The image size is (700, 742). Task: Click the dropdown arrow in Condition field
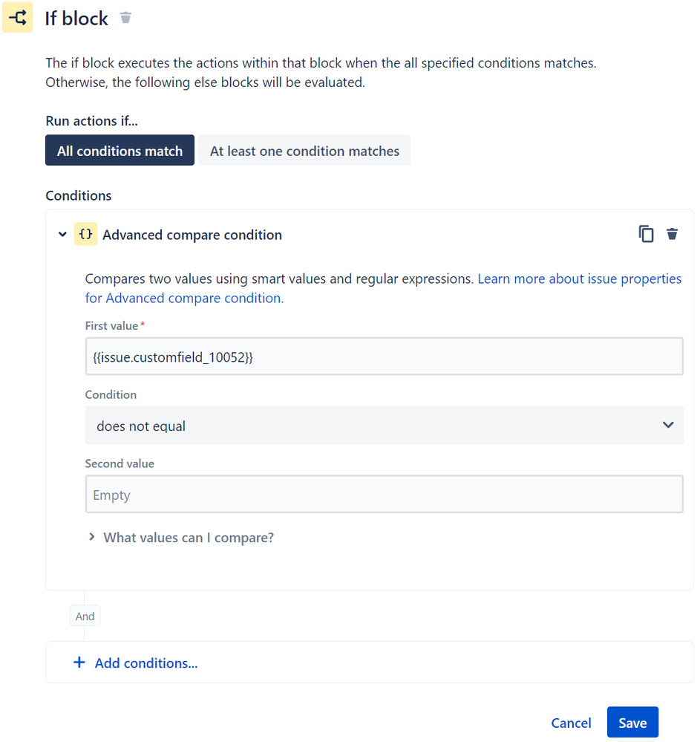(668, 425)
